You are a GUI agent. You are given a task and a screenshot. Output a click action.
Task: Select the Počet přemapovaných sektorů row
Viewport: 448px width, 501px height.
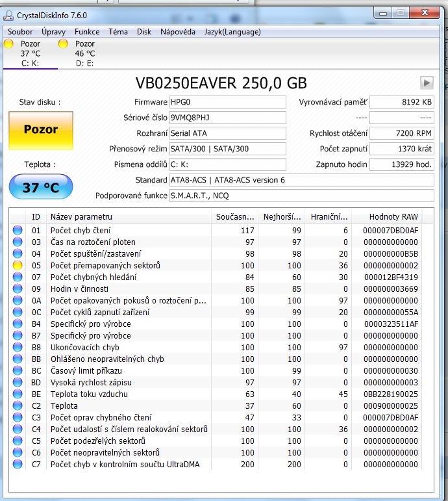click(105, 265)
